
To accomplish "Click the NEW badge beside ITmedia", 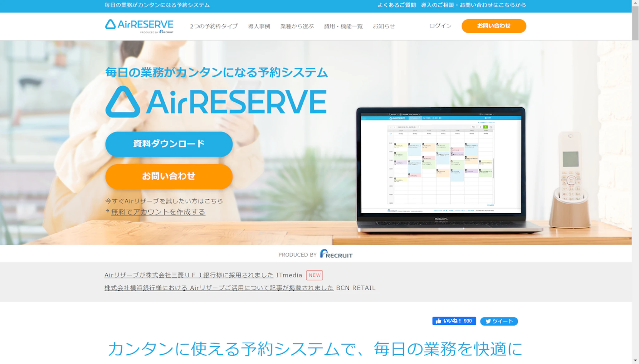I will pos(314,275).
